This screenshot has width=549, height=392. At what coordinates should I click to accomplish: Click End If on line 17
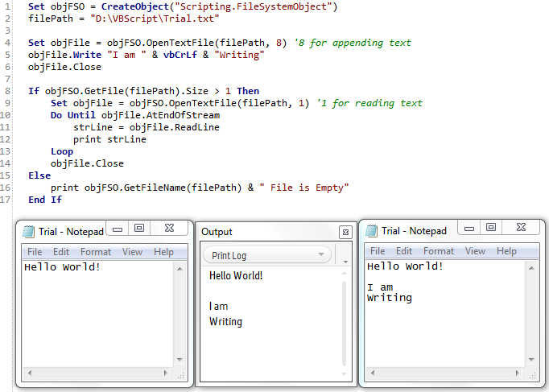[45, 200]
